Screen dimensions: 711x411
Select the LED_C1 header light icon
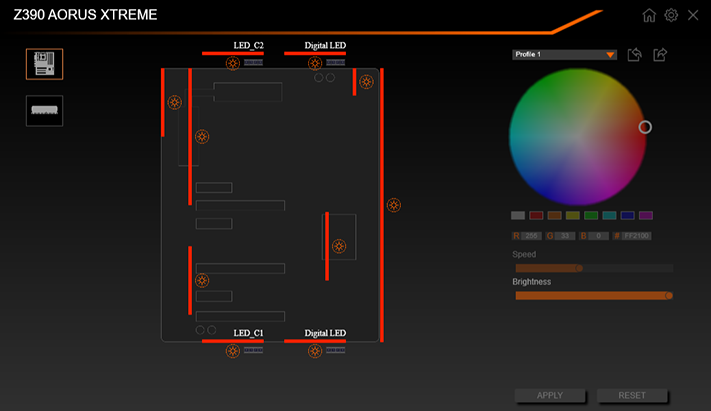pos(233,351)
